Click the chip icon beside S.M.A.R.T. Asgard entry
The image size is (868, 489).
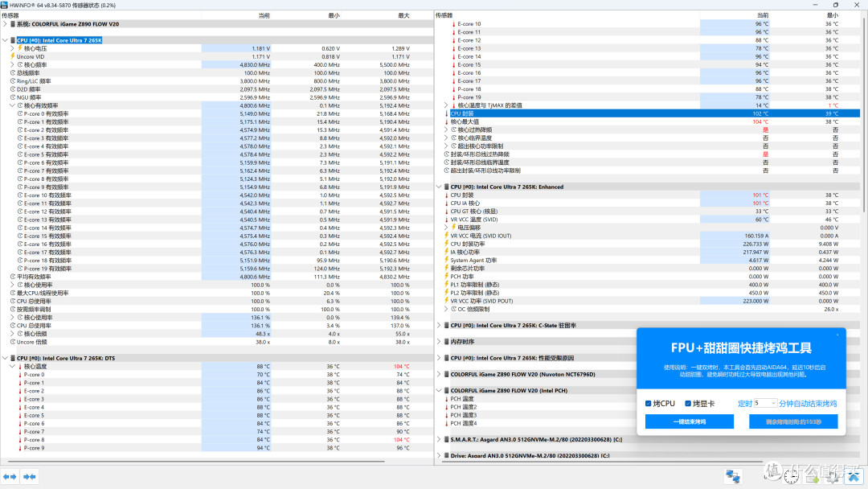tap(446, 439)
